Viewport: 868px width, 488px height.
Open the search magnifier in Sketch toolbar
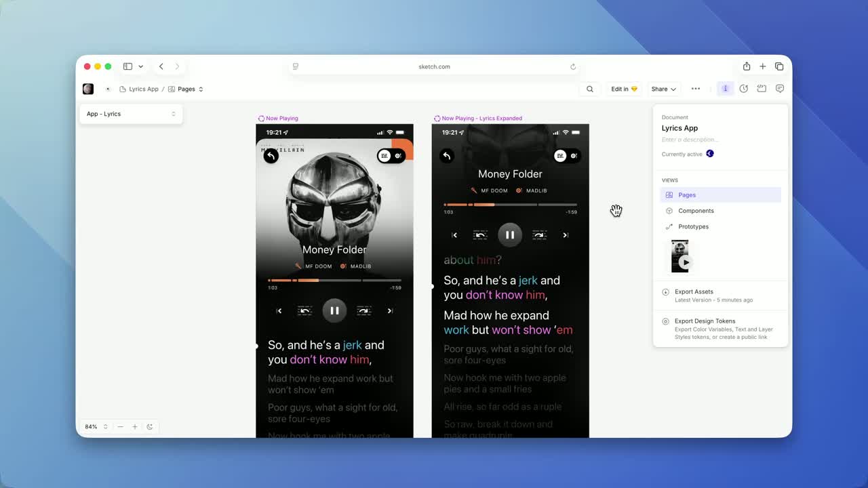click(x=590, y=89)
